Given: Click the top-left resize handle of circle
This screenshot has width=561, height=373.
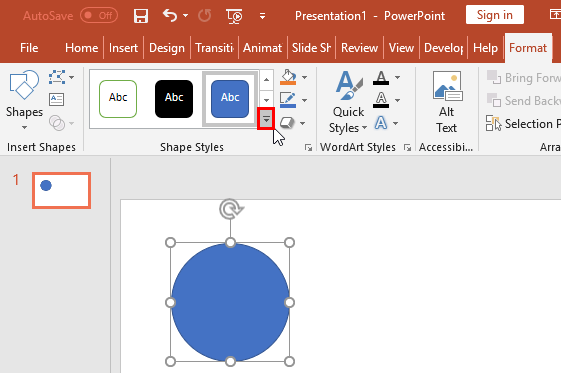Looking at the screenshot, I should pyautogui.click(x=171, y=243).
